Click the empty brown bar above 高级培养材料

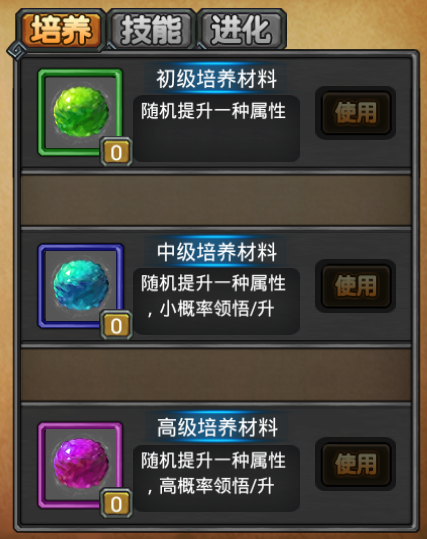tap(216, 374)
